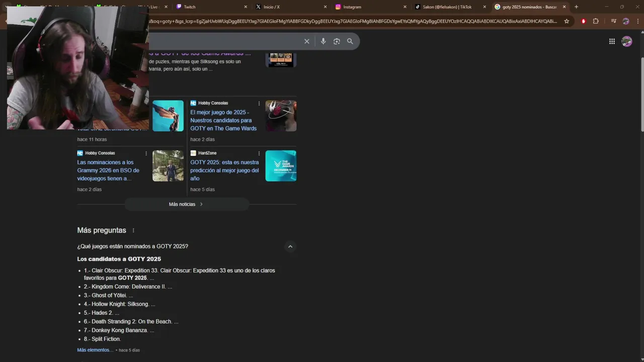The image size is (644, 362).
Task: Click the Más noticias button
Action: point(186,204)
